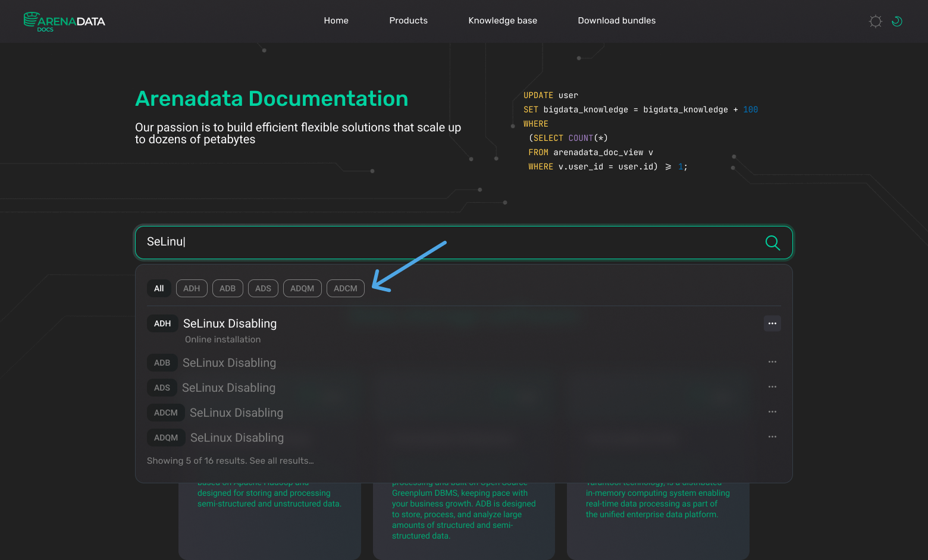928x560 pixels.
Task: Click the Arenadata Documentation heading
Action: (272, 99)
